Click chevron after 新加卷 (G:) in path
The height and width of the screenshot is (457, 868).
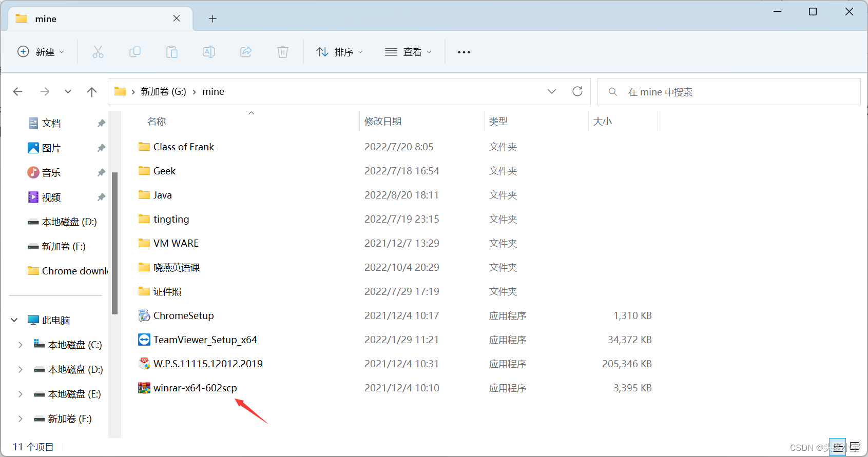coord(194,92)
